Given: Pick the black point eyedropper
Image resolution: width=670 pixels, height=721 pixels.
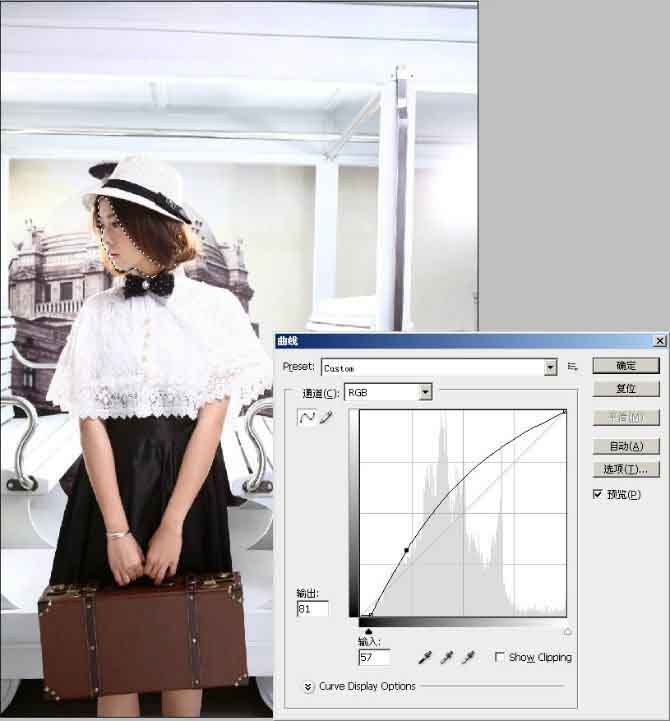Looking at the screenshot, I should coord(425,658).
